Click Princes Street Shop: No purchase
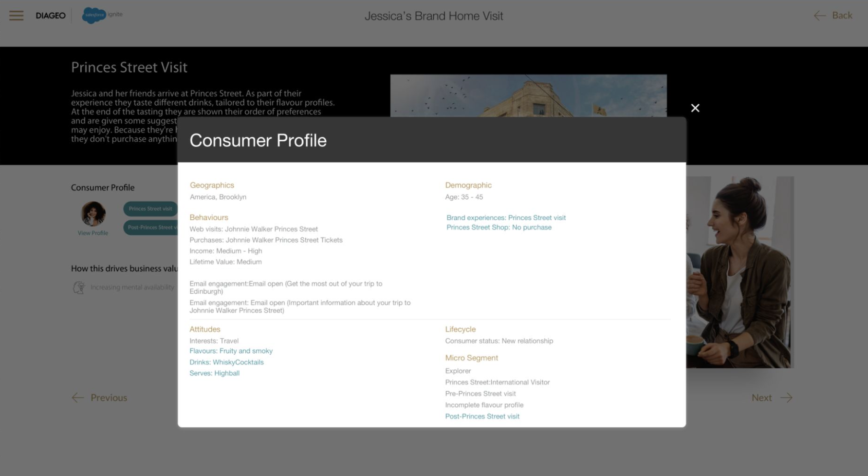 pos(499,227)
